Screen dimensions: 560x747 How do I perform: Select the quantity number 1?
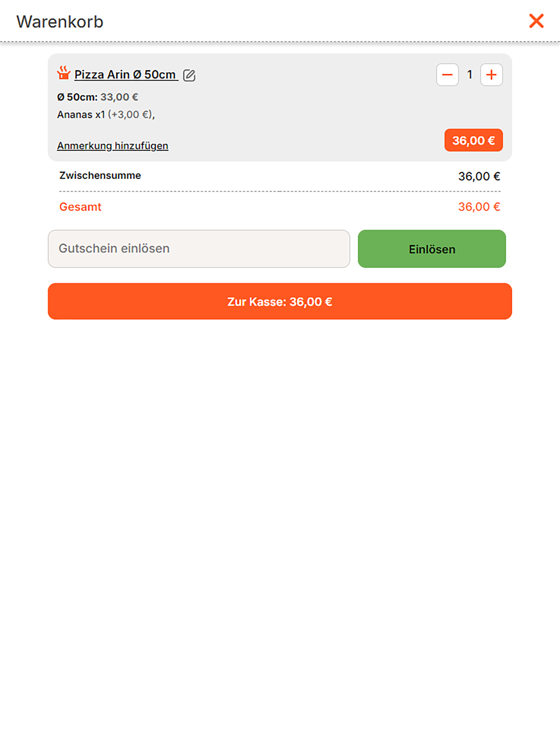[470, 75]
